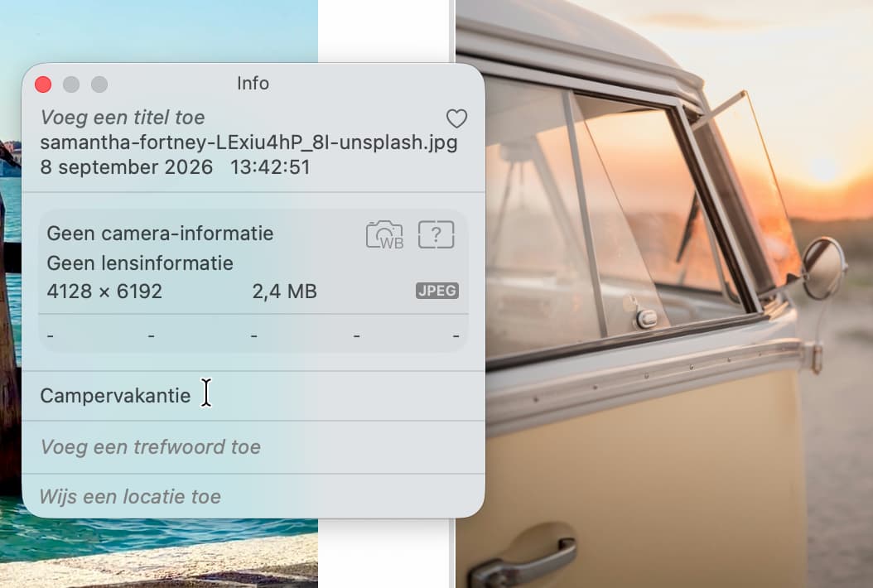
Task: Click the 'Geen camera-informatie' text
Action: point(160,234)
